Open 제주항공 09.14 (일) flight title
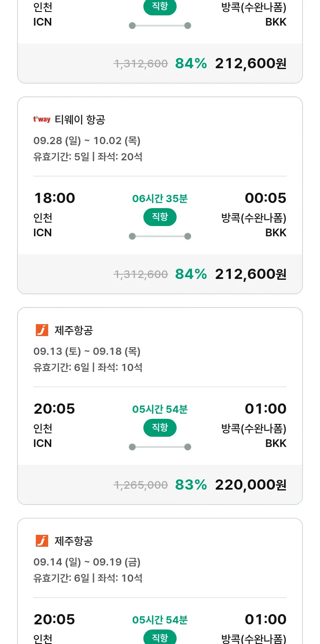Screen dimensions: 320x644 coord(74,541)
